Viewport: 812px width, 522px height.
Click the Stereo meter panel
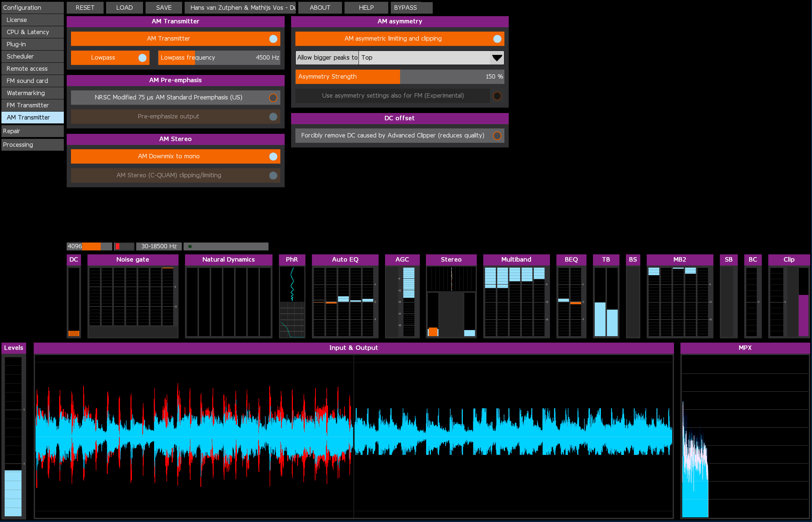tap(451, 296)
